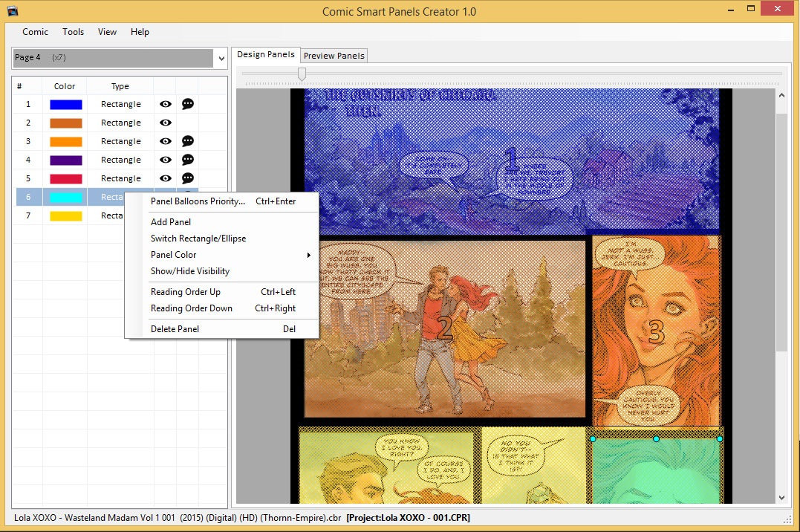Select Switch Rectangle/Ellipse in the context menu
Image resolution: width=800 pixels, height=532 pixels.
coord(198,239)
